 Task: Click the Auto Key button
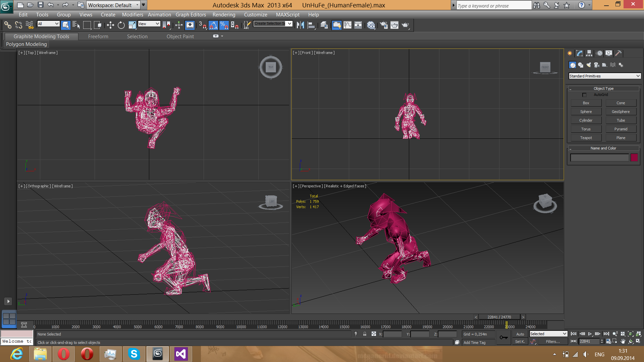click(x=520, y=334)
